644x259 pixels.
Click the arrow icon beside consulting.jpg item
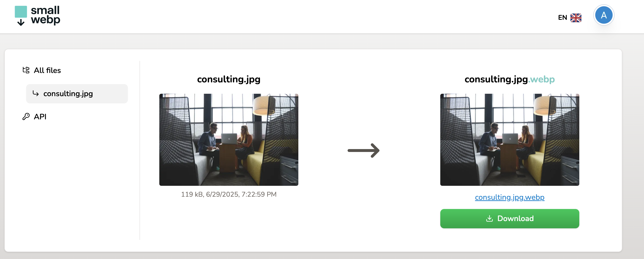pyautogui.click(x=36, y=93)
